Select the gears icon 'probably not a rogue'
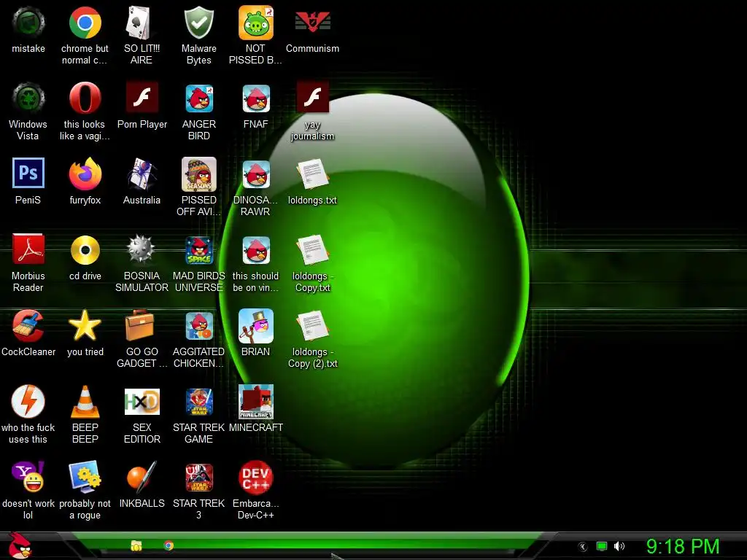747x560 pixels. coord(85,477)
